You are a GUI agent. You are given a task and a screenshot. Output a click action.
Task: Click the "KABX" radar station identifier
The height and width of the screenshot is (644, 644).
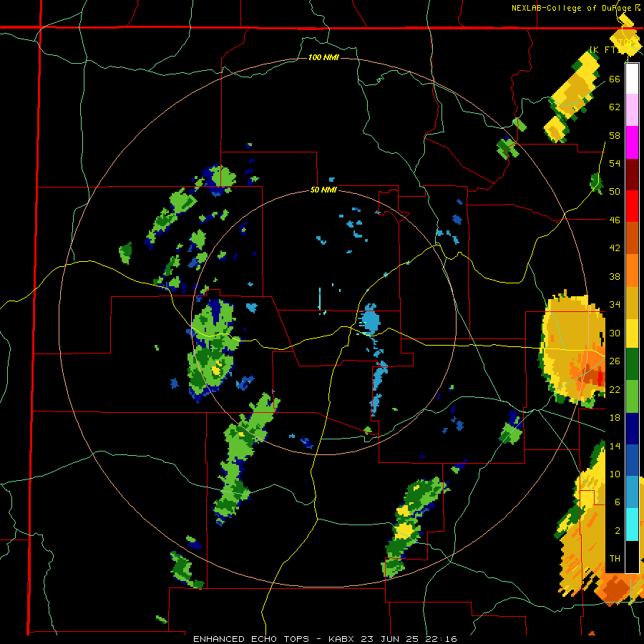(x=343, y=639)
